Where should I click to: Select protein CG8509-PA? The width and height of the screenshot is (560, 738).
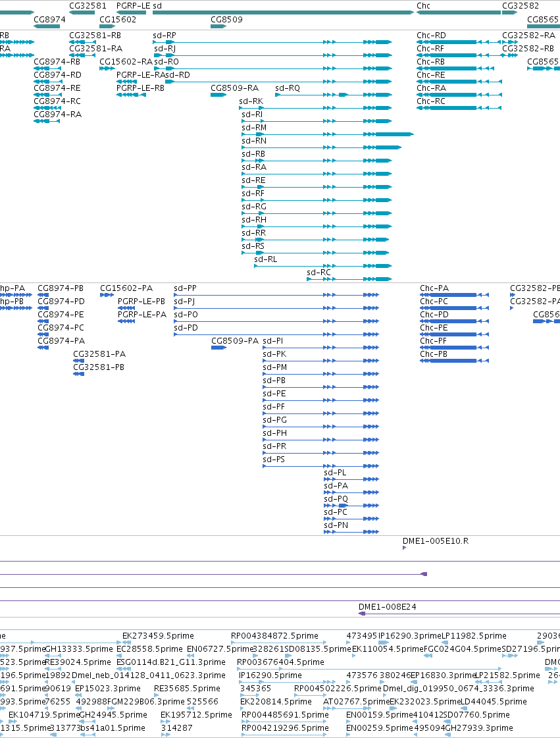(x=219, y=348)
